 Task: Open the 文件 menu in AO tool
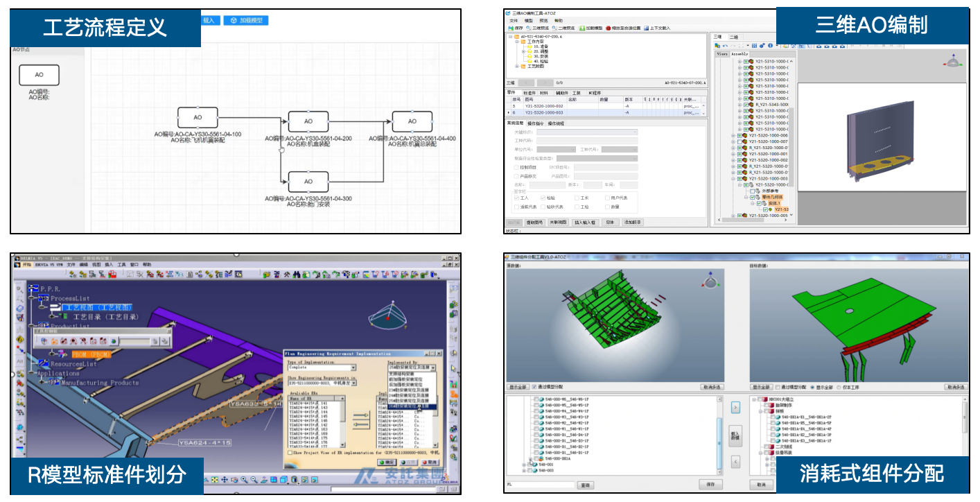click(x=514, y=21)
